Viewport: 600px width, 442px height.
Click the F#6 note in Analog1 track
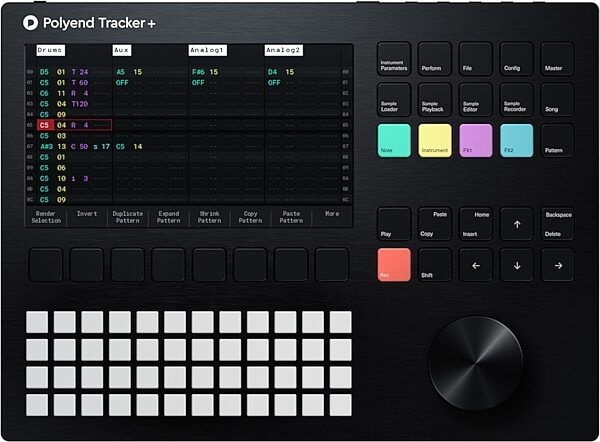click(198, 72)
